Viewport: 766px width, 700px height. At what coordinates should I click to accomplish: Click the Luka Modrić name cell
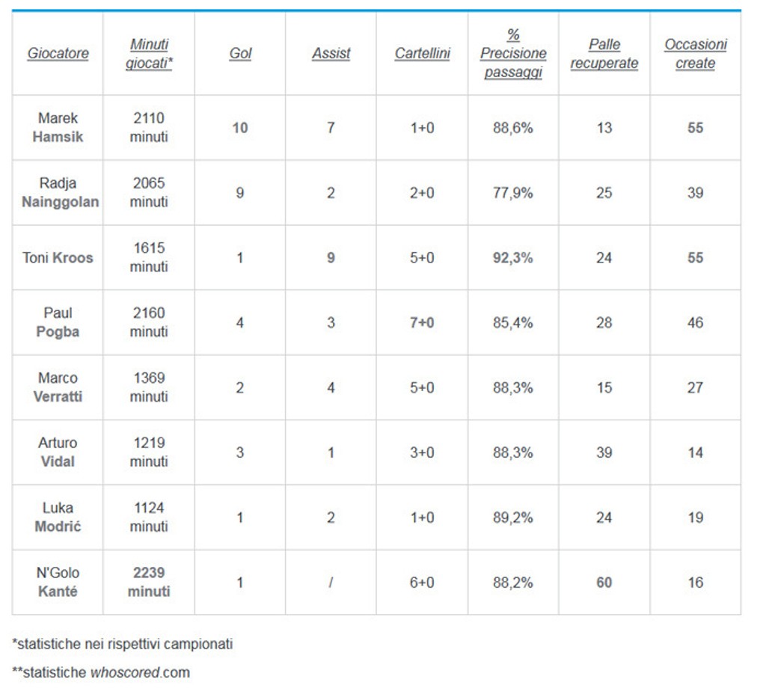(x=58, y=518)
